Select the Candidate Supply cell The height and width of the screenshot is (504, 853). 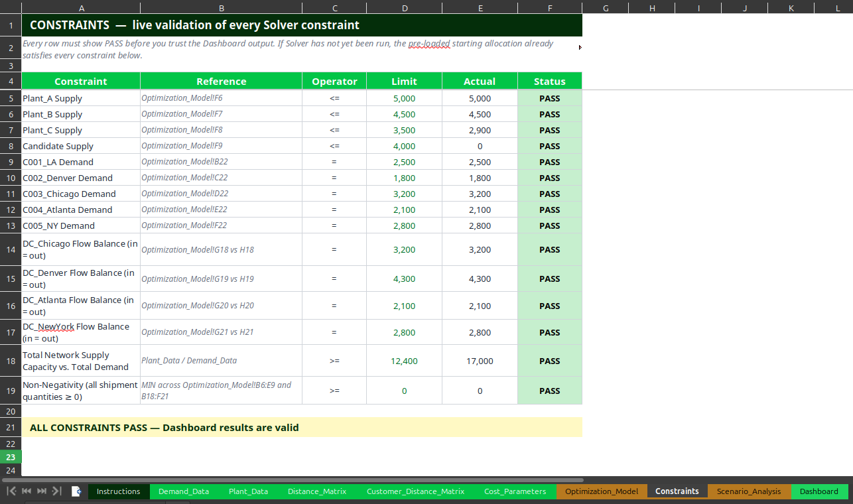pyautogui.click(x=81, y=146)
